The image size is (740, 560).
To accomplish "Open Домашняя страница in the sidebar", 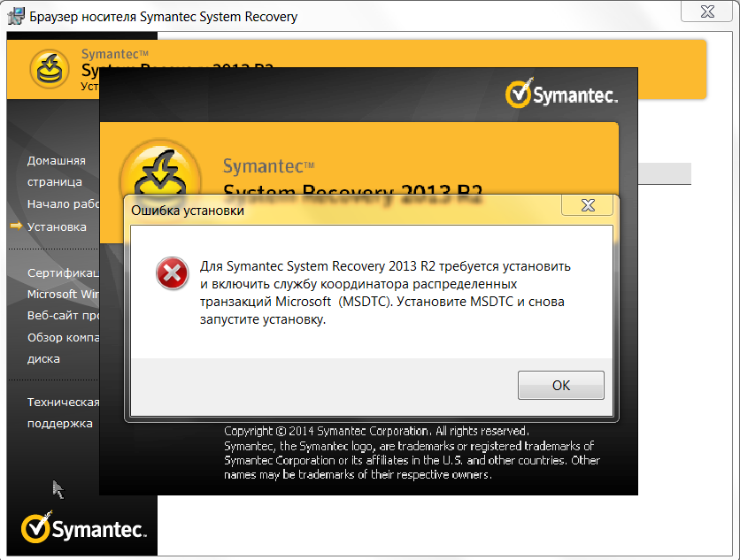I will pos(57,171).
